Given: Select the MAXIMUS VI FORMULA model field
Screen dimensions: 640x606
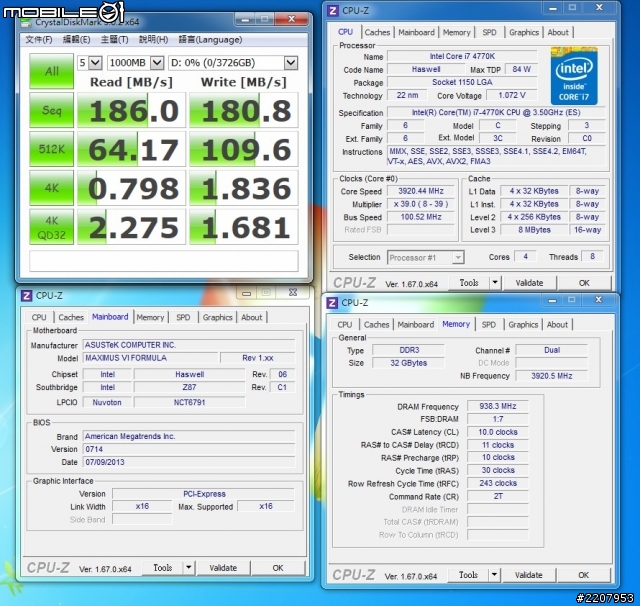Looking at the screenshot, I should 150,358.
